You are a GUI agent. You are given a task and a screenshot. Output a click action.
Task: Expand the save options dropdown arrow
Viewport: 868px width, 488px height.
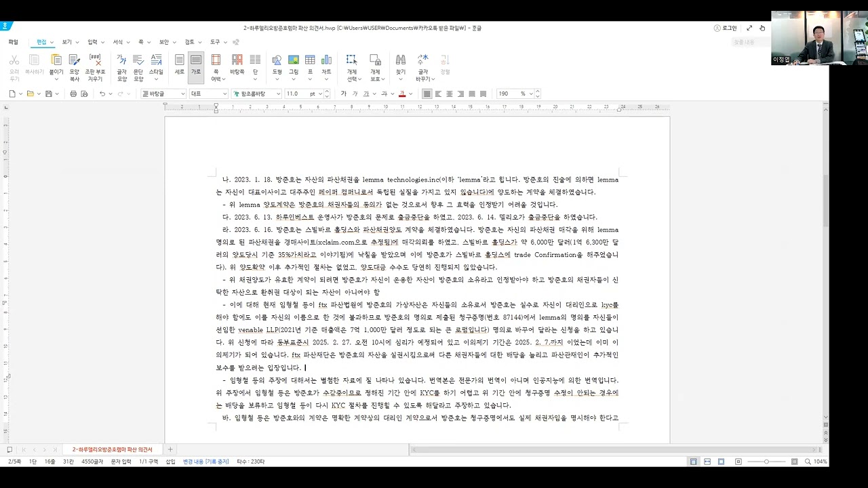[58, 94]
